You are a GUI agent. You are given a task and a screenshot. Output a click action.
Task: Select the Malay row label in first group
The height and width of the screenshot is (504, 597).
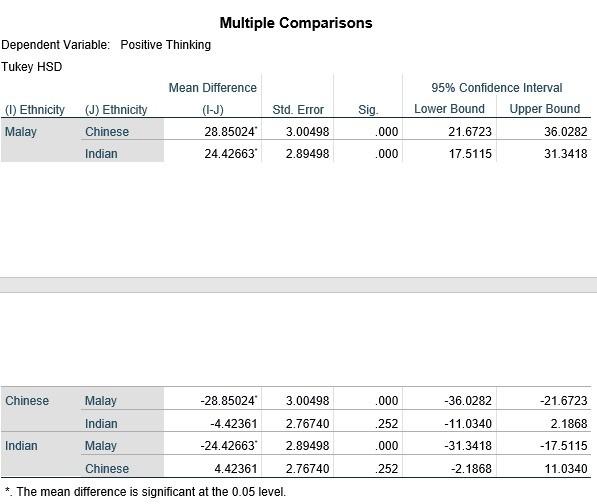(x=21, y=132)
